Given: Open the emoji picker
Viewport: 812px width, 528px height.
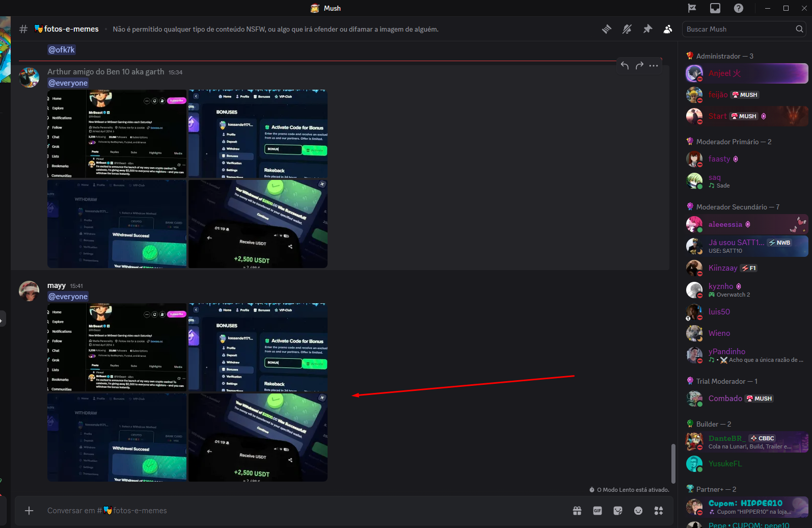Looking at the screenshot, I should coord(638,511).
